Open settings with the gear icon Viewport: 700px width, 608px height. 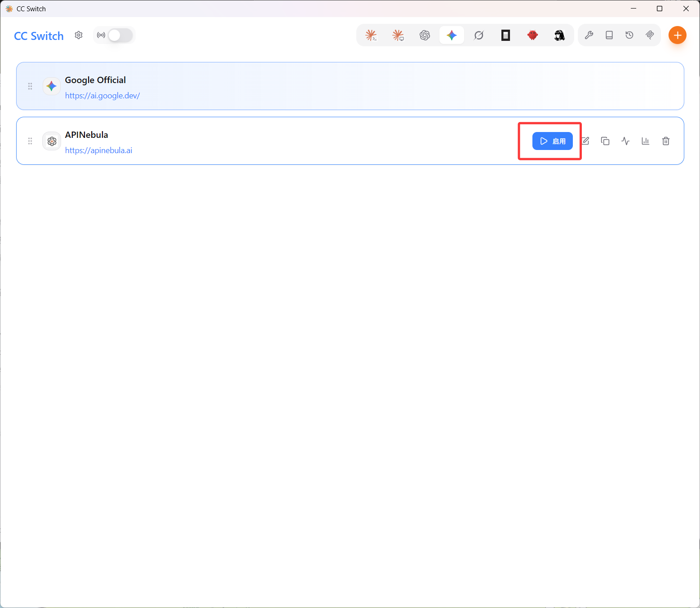click(x=79, y=35)
